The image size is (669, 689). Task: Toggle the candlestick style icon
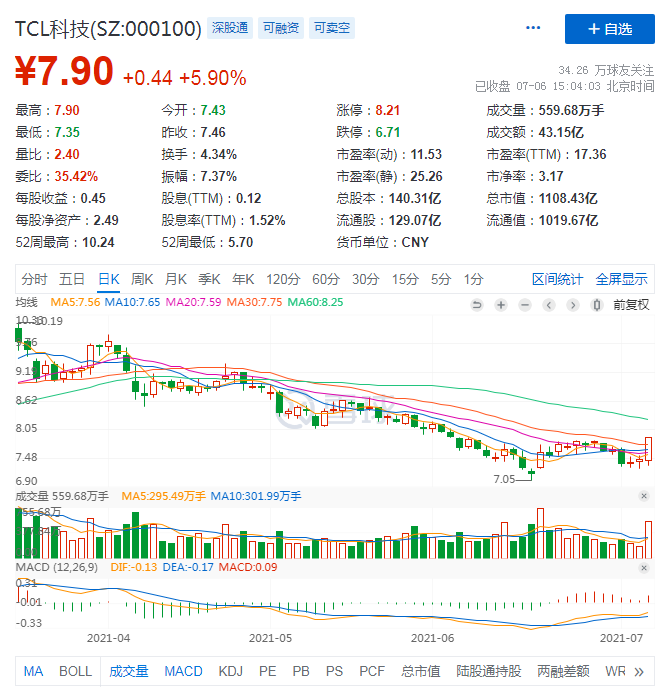pyautogui.click(x=598, y=304)
